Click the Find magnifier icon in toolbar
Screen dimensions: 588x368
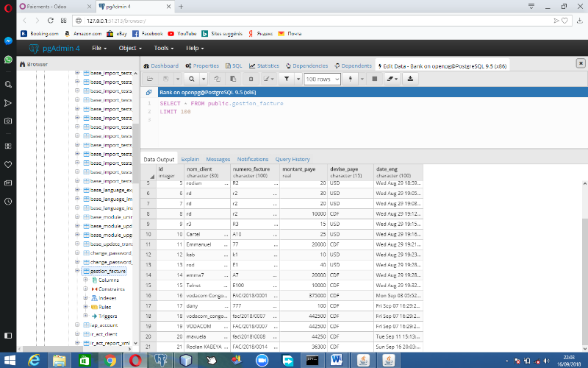(191, 79)
